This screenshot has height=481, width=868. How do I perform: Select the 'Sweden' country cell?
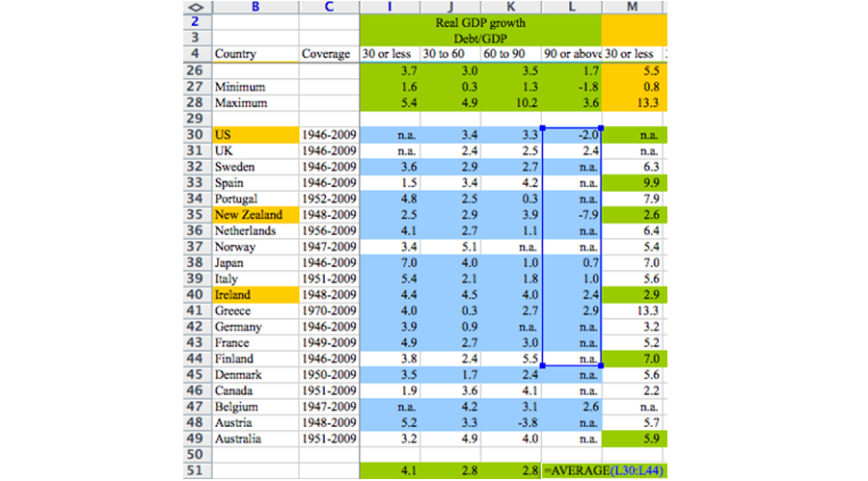tap(256, 167)
